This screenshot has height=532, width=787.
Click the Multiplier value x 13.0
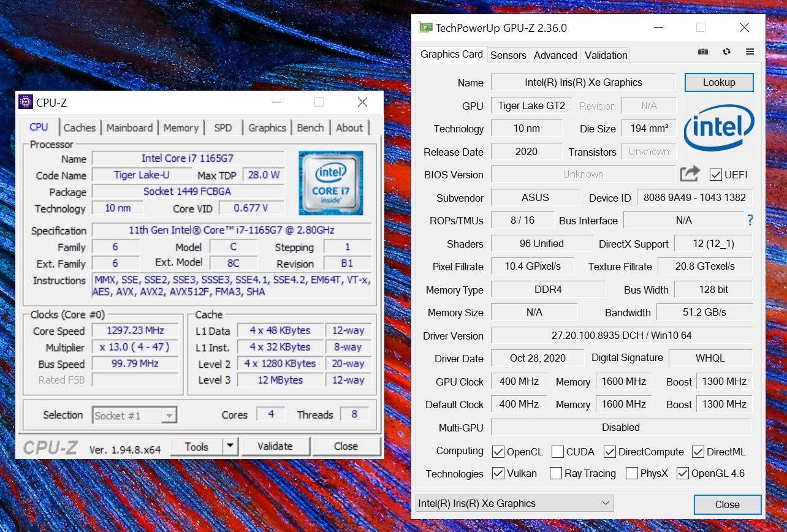(135, 347)
